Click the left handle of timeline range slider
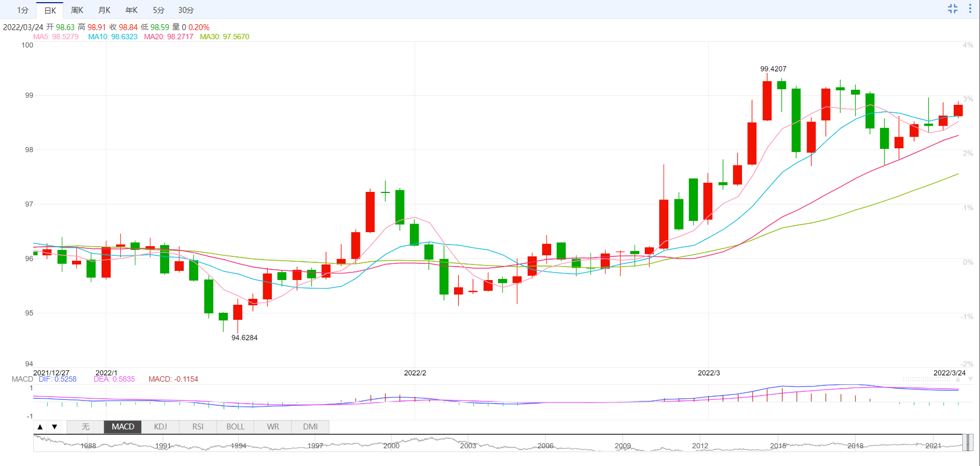This screenshot has height=466, width=980. 964,443
